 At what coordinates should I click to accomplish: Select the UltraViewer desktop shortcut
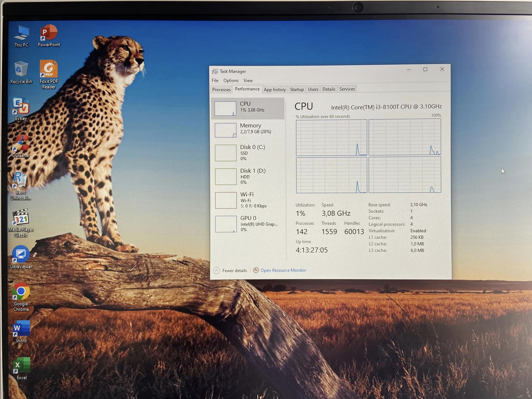coord(21,257)
